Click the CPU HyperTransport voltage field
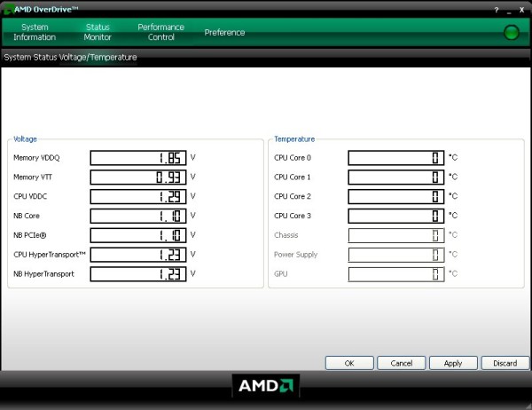The image size is (532, 410). (x=138, y=255)
